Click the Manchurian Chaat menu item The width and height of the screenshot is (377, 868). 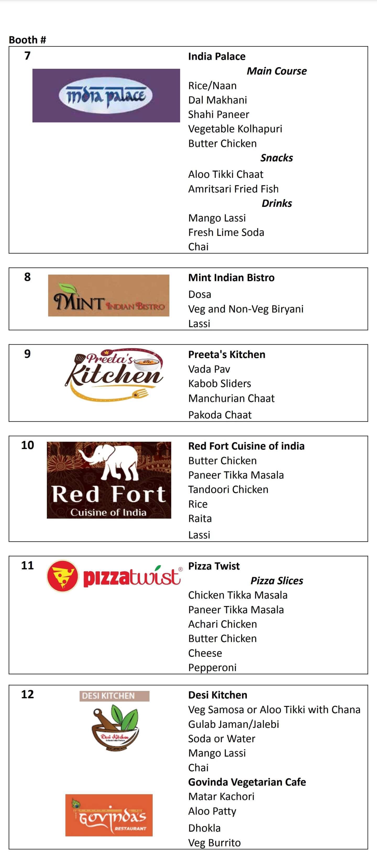pos(231,398)
